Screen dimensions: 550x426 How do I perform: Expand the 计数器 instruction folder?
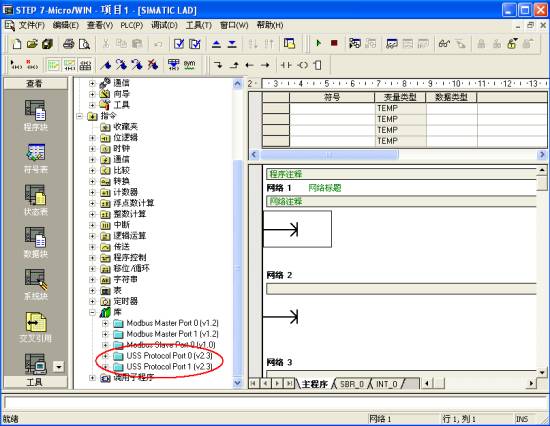(x=92, y=192)
